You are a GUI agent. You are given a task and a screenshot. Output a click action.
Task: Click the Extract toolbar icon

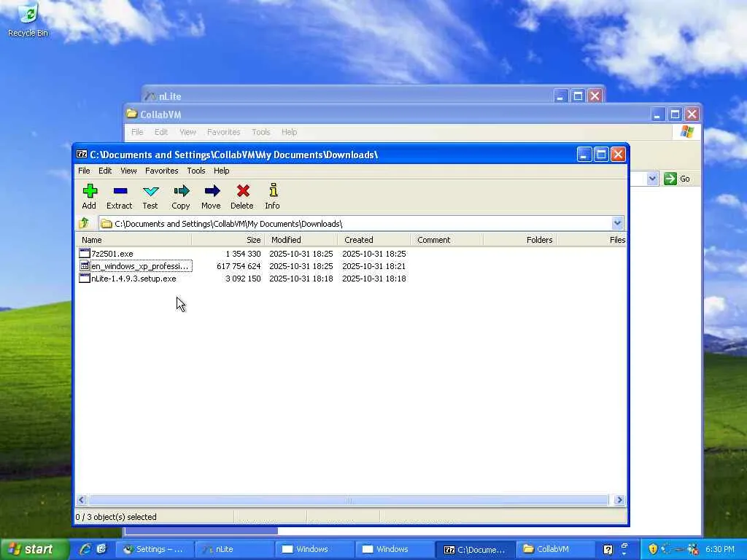point(120,191)
